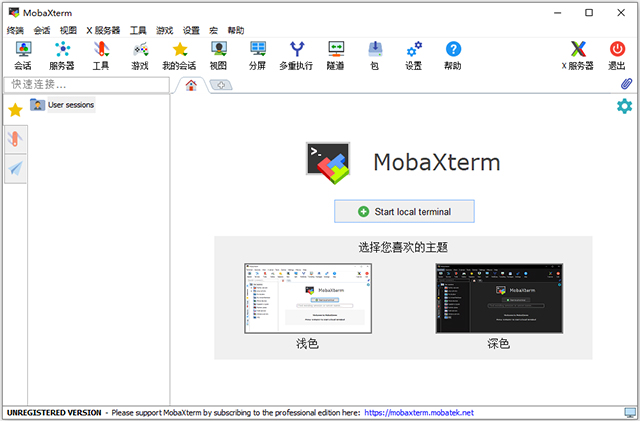Select the tools knife sidebar tab
This screenshot has width=640, height=421.
tap(15, 139)
